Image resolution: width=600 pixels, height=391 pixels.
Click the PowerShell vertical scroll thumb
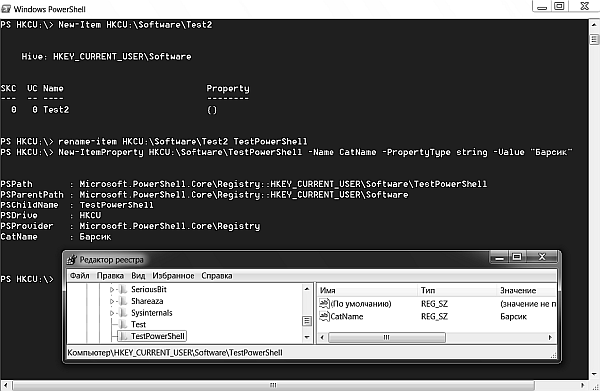594,39
